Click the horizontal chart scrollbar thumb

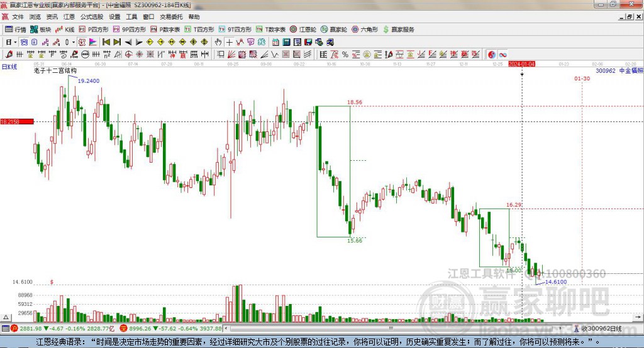pyautogui.click(x=391, y=329)
